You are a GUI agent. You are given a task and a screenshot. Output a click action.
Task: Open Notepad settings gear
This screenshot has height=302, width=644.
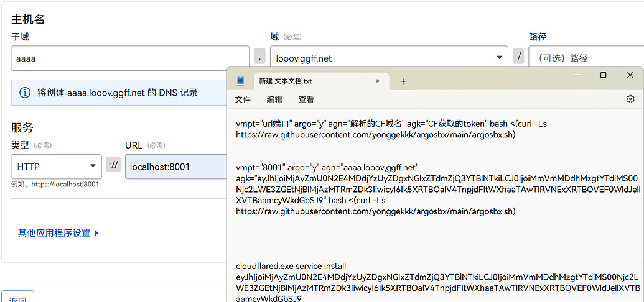tap(630, 99)
